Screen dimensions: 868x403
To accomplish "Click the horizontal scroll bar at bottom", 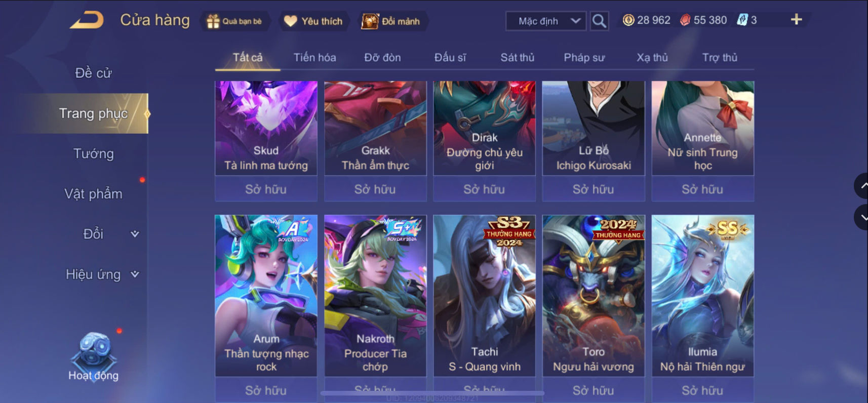I will click(x=432, y=393).
